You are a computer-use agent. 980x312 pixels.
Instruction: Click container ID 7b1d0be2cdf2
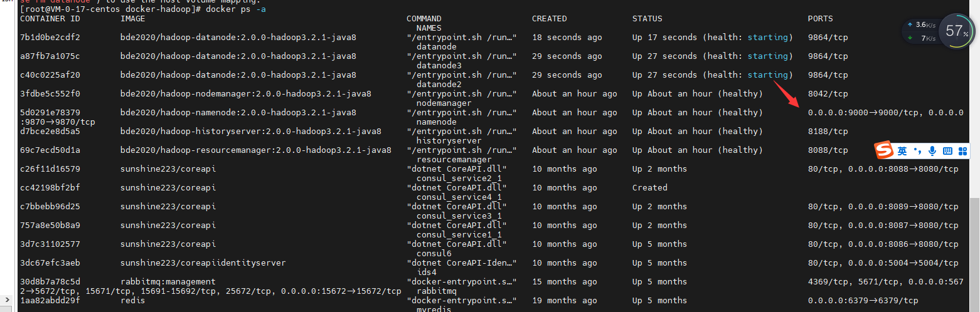pos(50,38)
